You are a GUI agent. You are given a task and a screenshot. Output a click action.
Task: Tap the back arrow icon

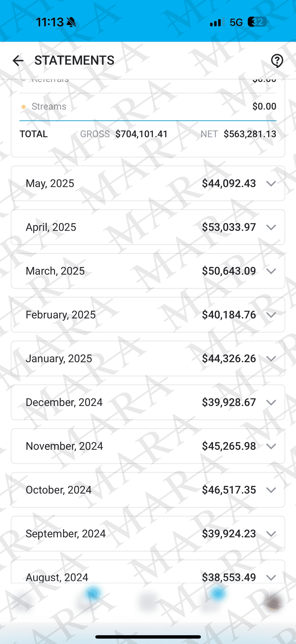[x=18, y=61]
